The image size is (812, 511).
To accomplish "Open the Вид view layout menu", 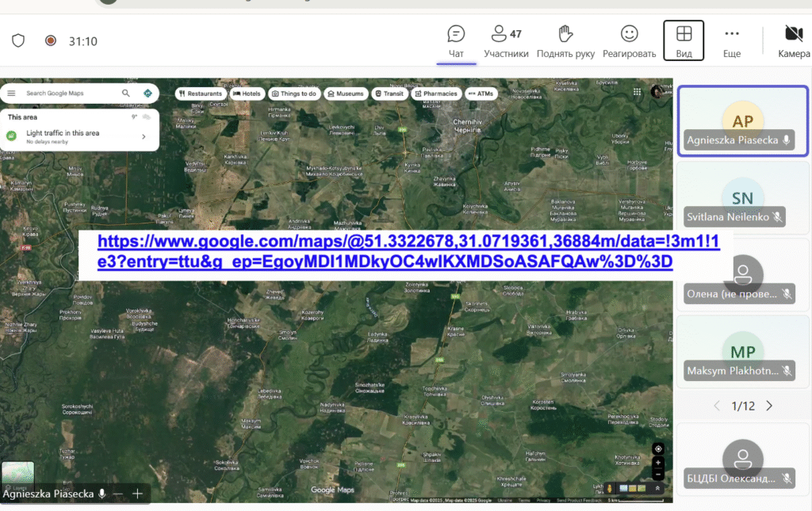I will (684, 41).
